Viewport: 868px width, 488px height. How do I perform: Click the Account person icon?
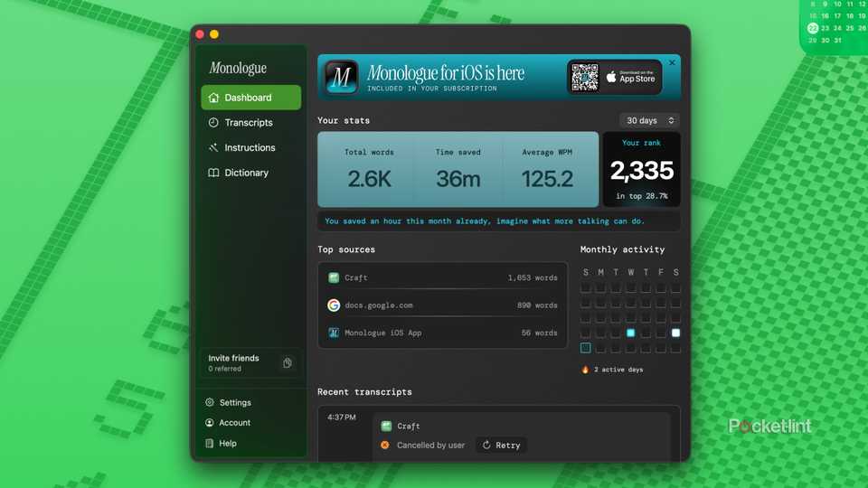(209, 423)
